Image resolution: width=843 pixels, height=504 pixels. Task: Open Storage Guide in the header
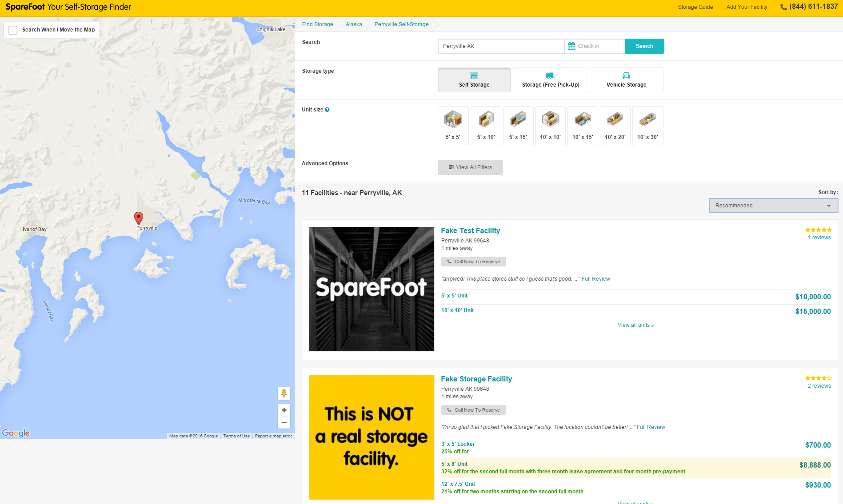click(x=695, y=7)
